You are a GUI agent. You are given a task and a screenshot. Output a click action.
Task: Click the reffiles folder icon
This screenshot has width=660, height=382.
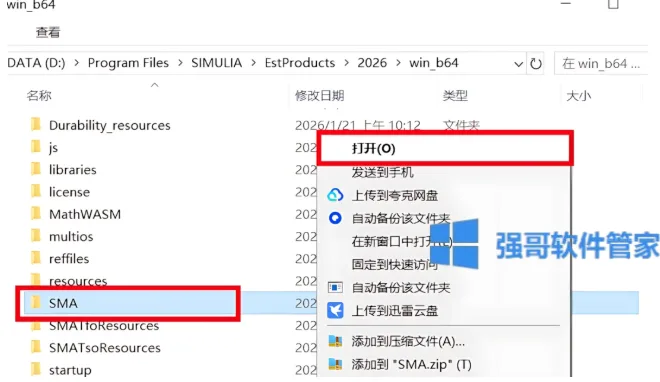coord(36,258)
